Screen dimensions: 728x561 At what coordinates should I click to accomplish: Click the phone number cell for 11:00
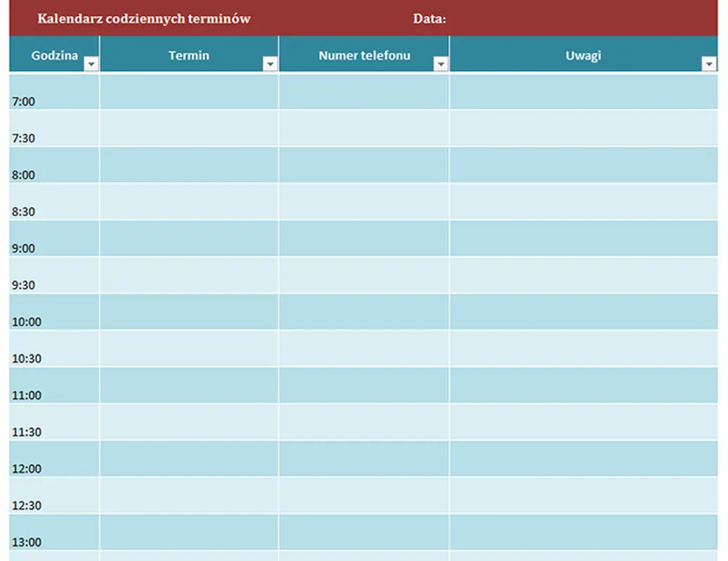[x=364, y=386]
